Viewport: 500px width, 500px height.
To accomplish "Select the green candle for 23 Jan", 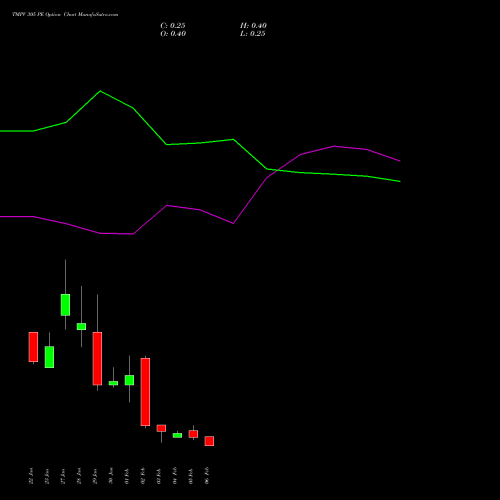I will click(49, 357).
